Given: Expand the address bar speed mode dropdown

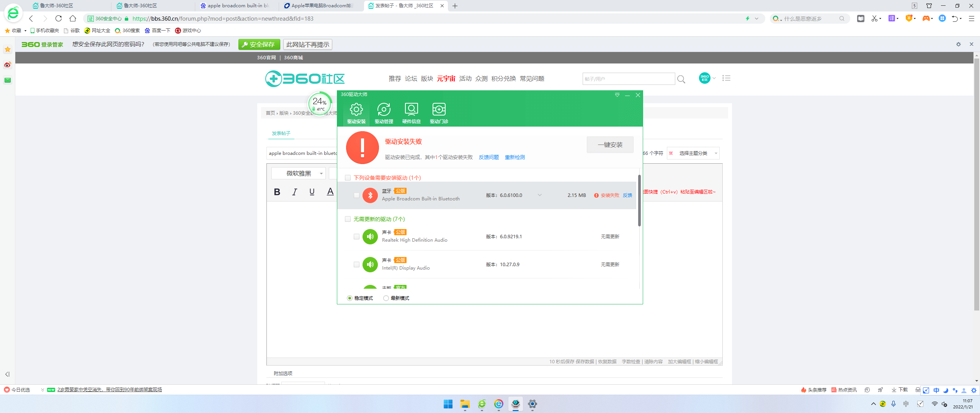Looking at the screenshot, I should pos(756,18).
